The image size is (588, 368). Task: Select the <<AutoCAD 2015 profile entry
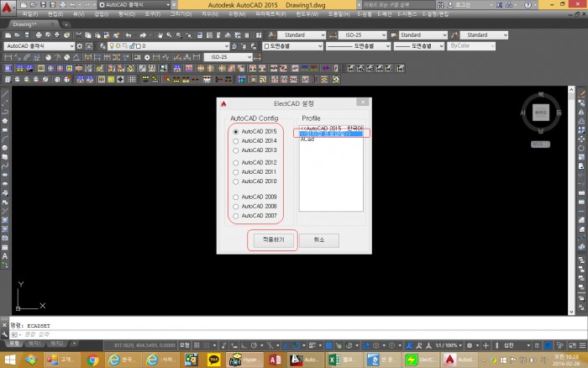pos(331,129)
